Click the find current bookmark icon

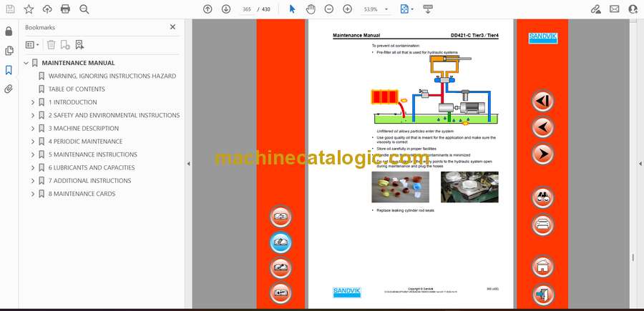(79, 45)
